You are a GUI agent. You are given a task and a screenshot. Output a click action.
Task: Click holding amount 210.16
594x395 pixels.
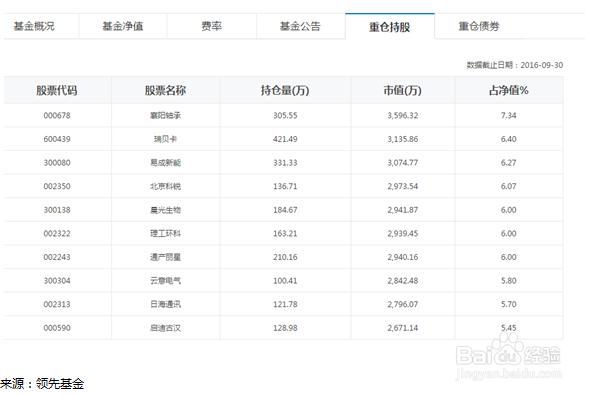[285, 257]
